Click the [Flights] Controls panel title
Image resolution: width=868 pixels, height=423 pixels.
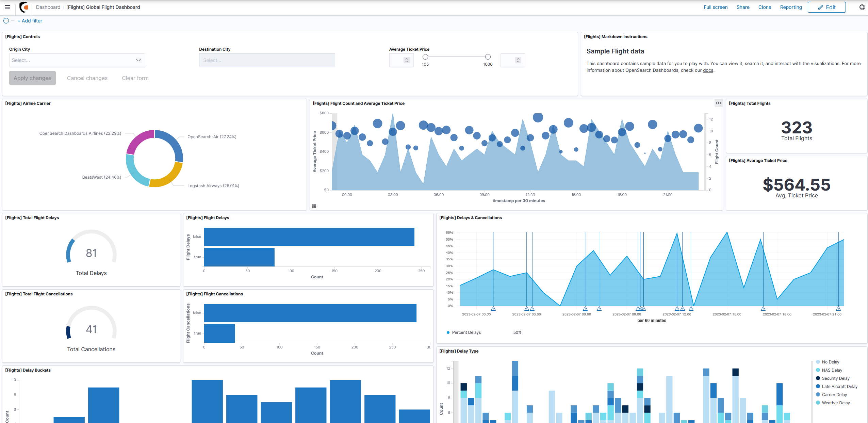[x=22, y=37]
